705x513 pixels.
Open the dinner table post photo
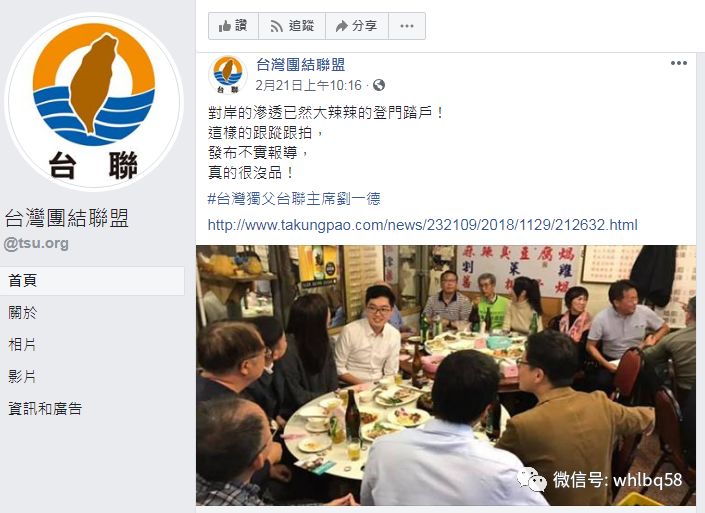446,375
